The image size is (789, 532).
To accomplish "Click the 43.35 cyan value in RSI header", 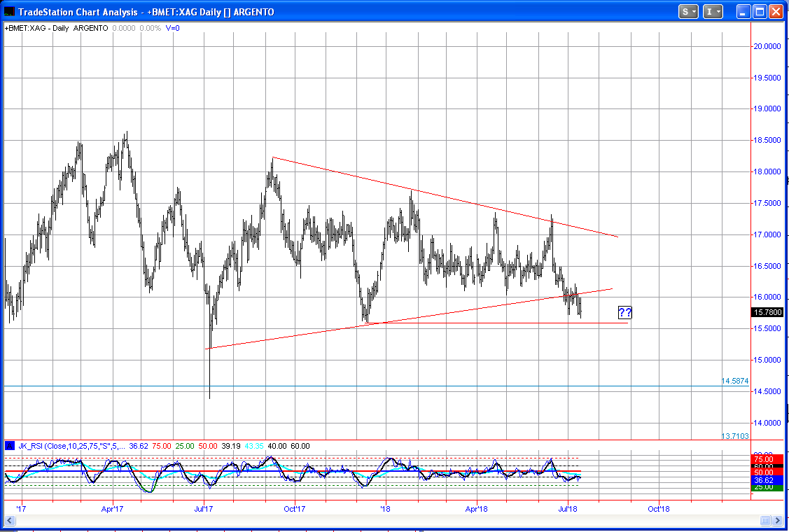I will 253,446.
